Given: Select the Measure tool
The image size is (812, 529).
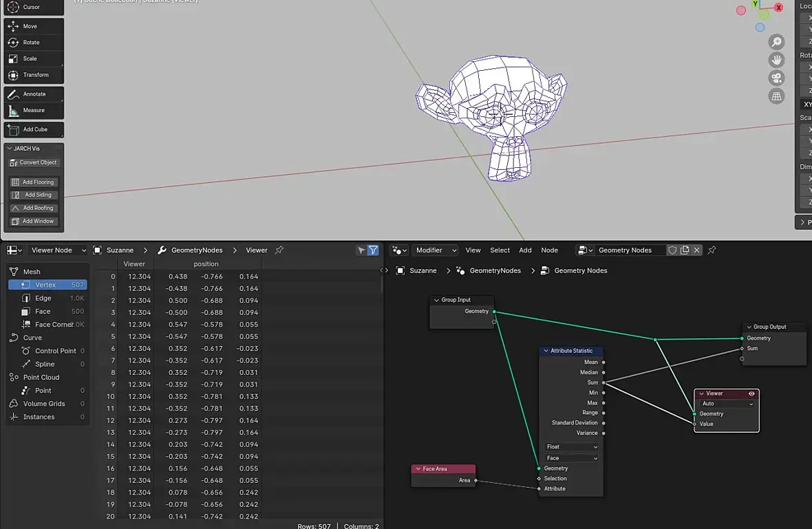Looking at the screenshot, I should pos(34,110).
